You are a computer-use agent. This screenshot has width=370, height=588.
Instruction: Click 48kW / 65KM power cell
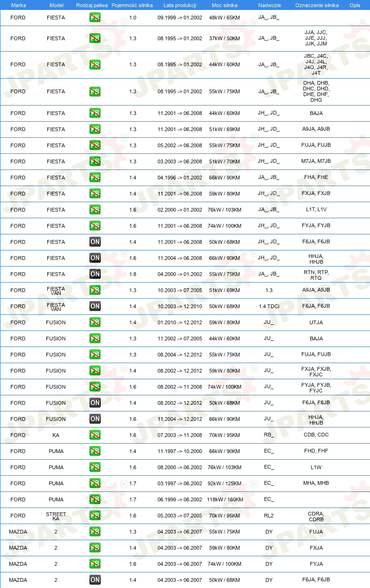(x=225, y=18)
